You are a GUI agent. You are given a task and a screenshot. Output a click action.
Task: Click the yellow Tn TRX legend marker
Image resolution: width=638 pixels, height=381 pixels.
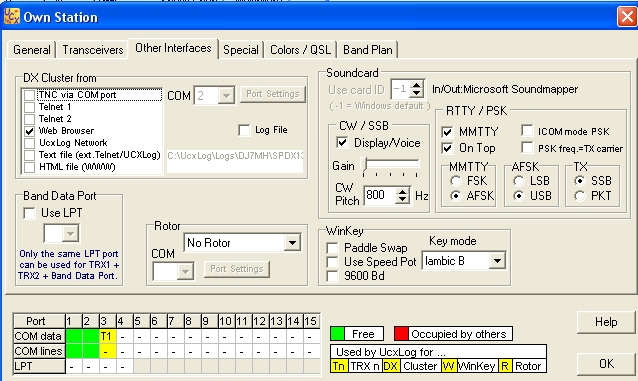(338, 366)
